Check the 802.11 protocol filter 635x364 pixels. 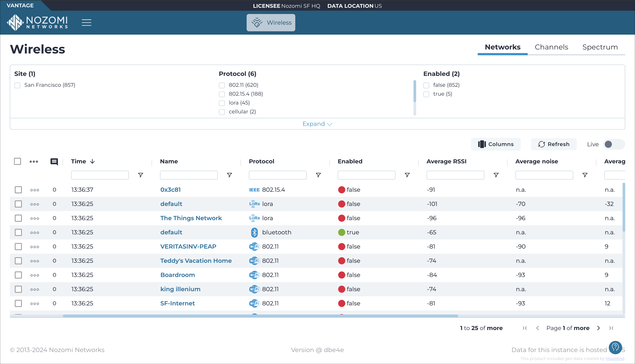coord(222,85)
